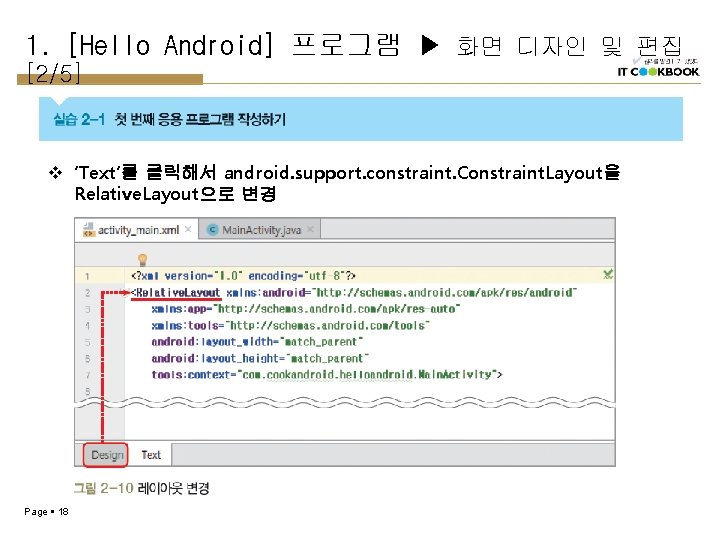Click the xmlns:tools attribute line
Screen dimensions: 720x540
click(290, 326)
